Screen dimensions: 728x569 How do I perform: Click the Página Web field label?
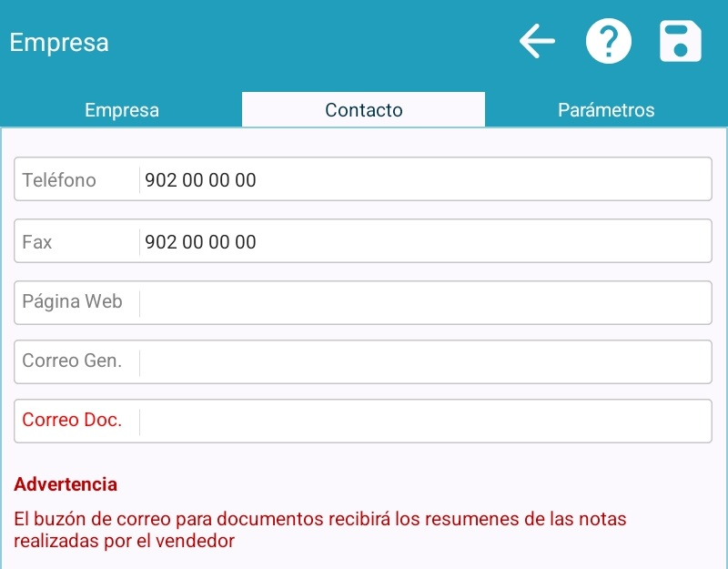72,302
